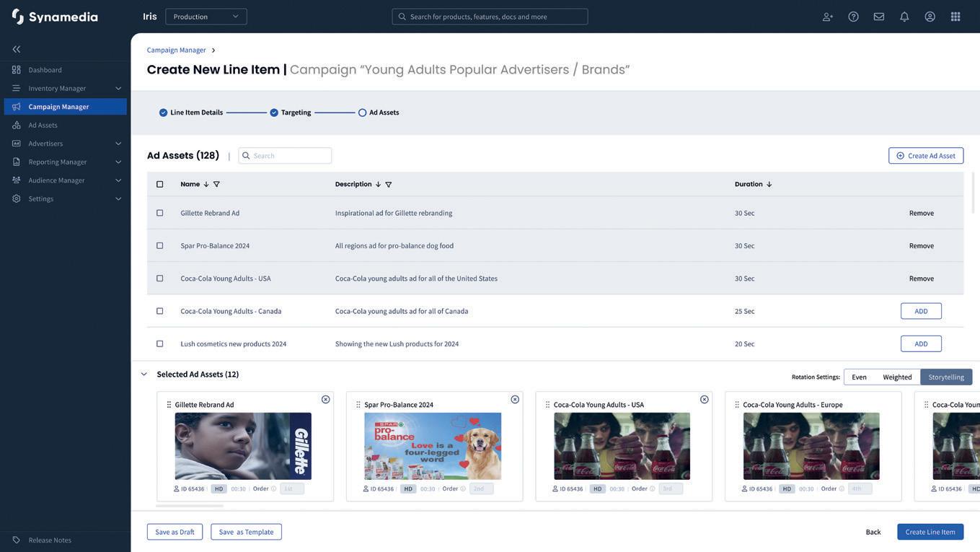Screen dimensions: 980x552
Task: Open the Spar Pro-Balance 2024 ad thumbnail
Action: pyautogui.click(x=433, y=446)
